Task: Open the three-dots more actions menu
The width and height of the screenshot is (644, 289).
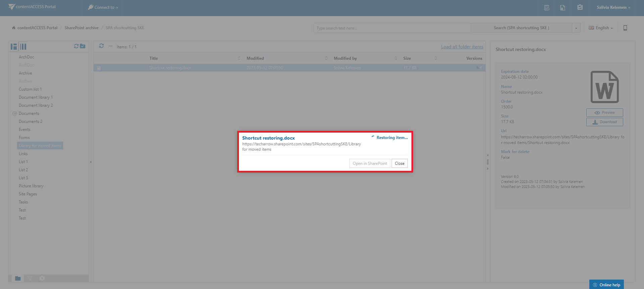Action: pyautogui.click(x=110, y=46)
